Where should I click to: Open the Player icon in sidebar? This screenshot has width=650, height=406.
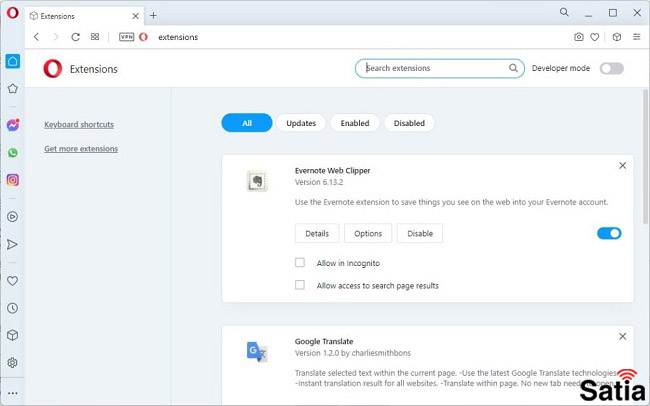(12, 216)
